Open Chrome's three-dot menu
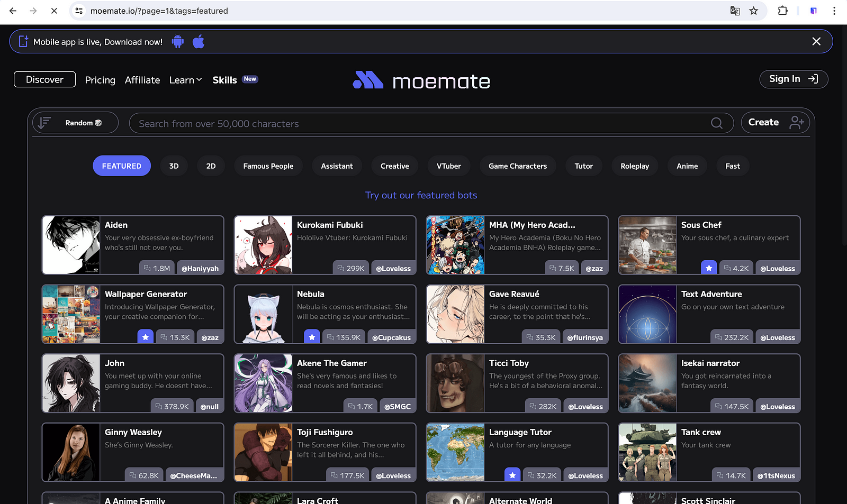 coord(834,11)
